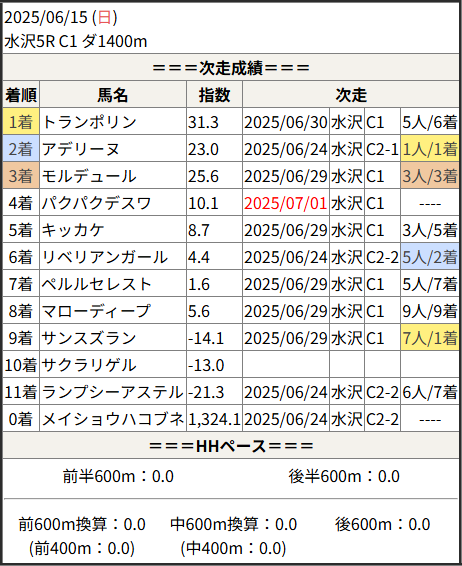The height and width of the screenshot is (566, 462).
Task: Click the 水沢5R C1 ダ1400m race title
Action: coord(76,41)
